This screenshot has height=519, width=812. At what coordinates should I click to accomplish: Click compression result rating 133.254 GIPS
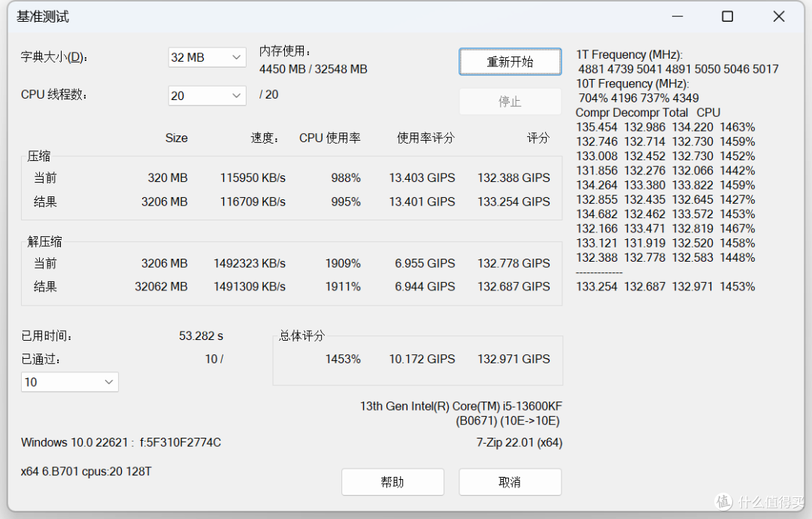pos(514,202)
